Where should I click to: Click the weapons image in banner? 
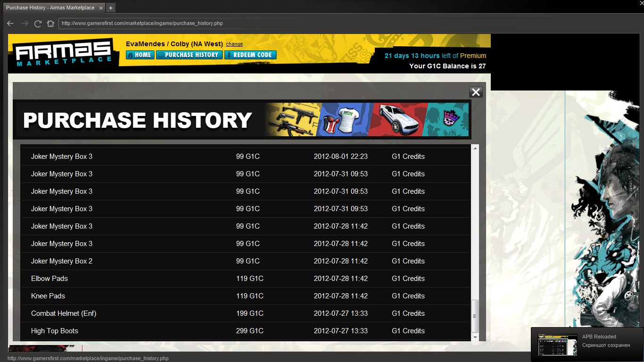(292, 120)
